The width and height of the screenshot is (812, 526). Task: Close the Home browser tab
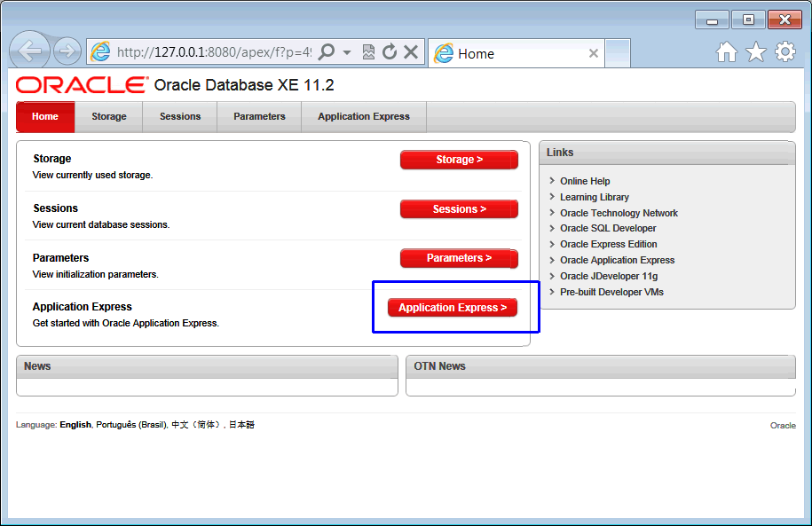594,53
